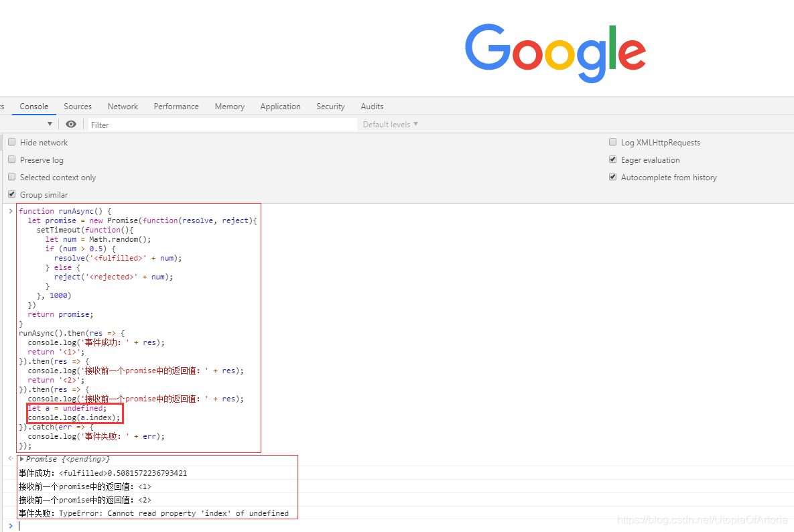Click the eye icon for live expressions
This screenshot has height=532, width=794.
click(x=71, y=124)
